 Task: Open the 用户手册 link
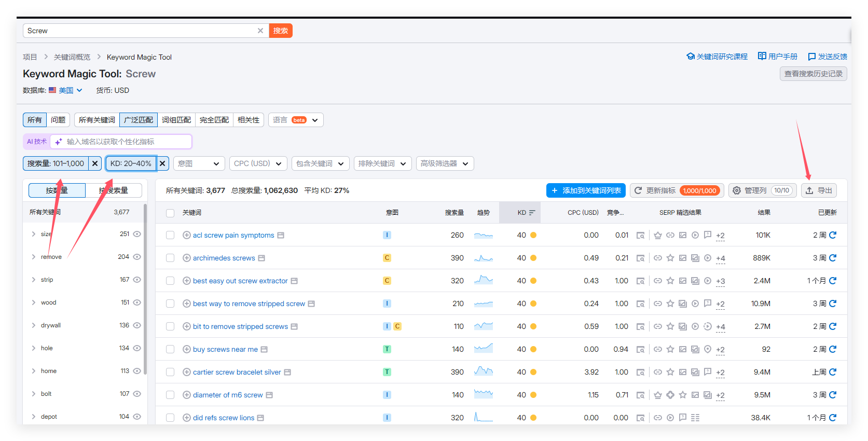pos(778,57)
